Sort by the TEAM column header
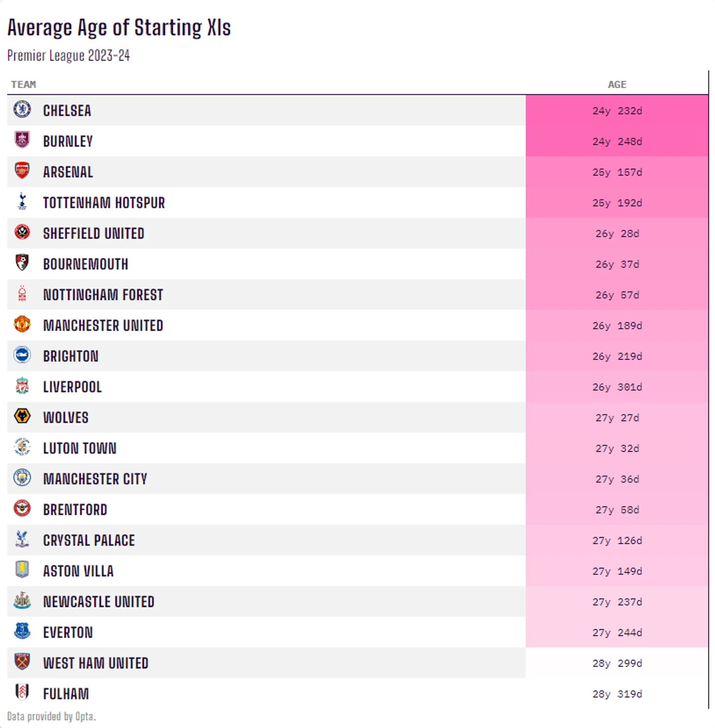The height and width of the screenshot is (728, 715). coord(24,85)
